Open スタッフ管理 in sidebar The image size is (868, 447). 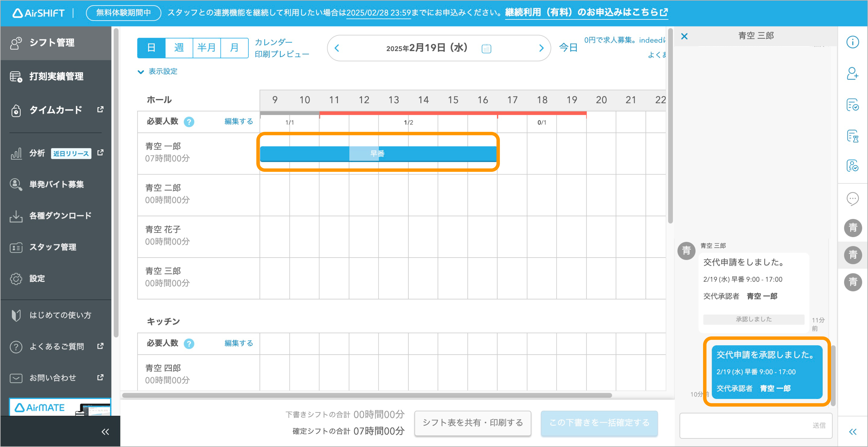56,247
